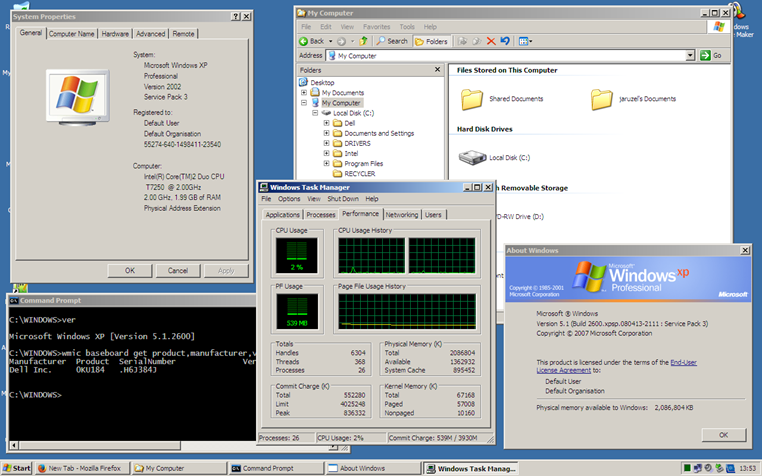Screen dimensions: 762x476
Task: Click the red Delete X icon in toolbar
Action: point(491,41)
